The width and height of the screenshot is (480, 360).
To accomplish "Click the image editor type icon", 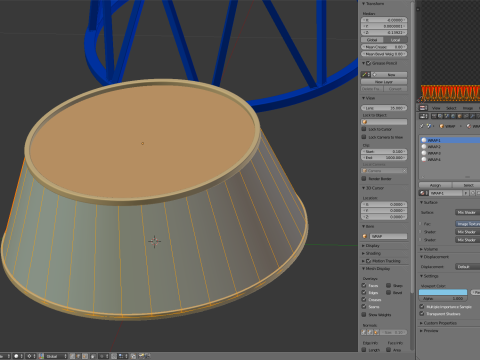I will [422, 108].
